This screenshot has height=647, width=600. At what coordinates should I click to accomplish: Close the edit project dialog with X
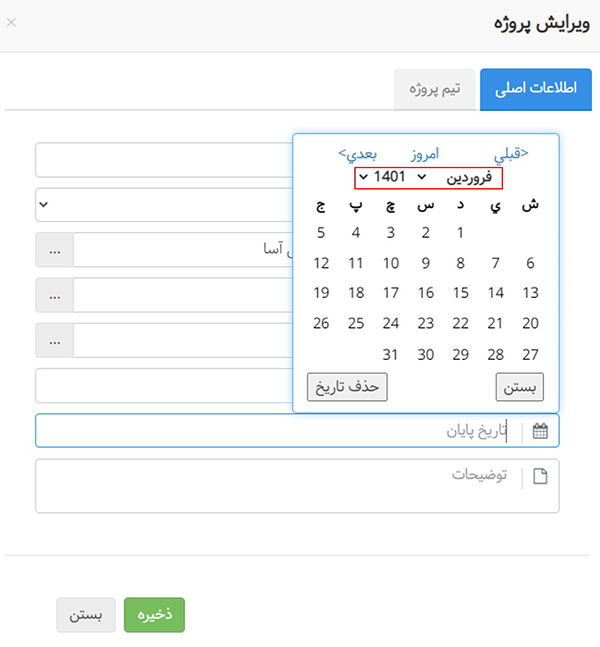click(x=11, y=22)
